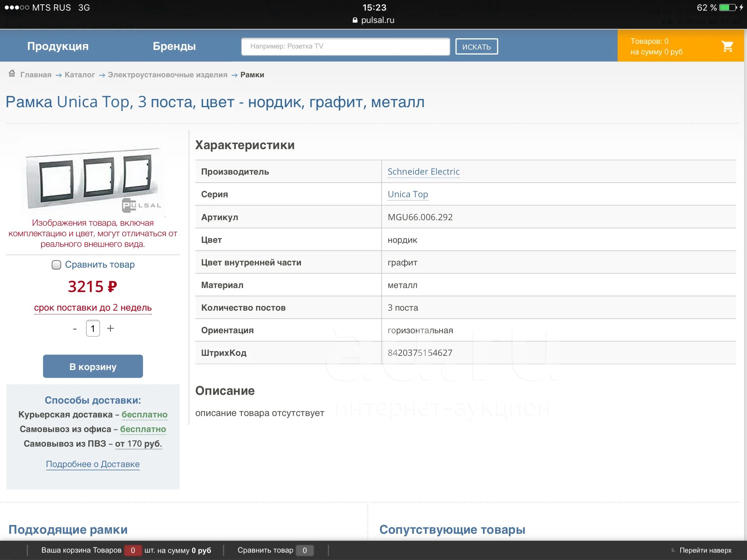This screenshot has width=747, height=560.
Task: Open the Продукция menu
Action: coord(58,46)
